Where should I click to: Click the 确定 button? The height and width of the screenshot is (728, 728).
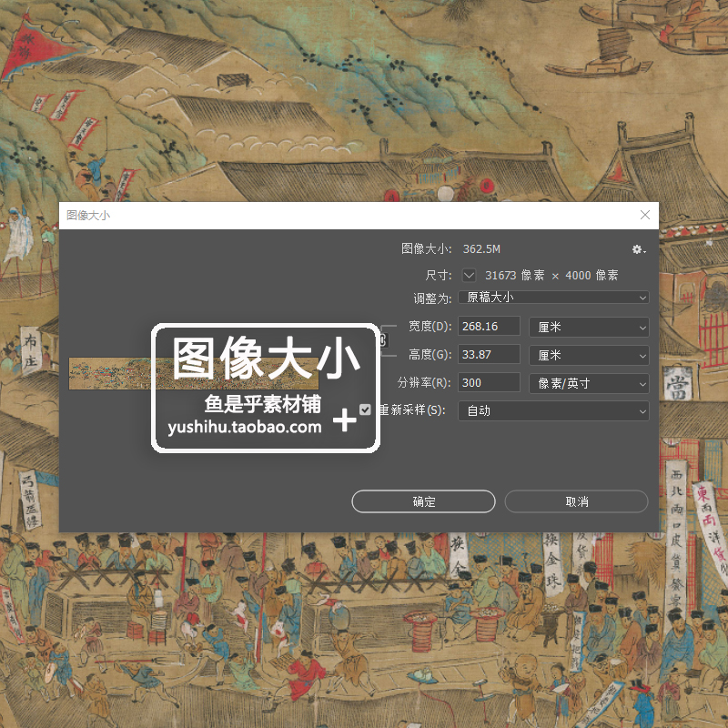point(423,501)
